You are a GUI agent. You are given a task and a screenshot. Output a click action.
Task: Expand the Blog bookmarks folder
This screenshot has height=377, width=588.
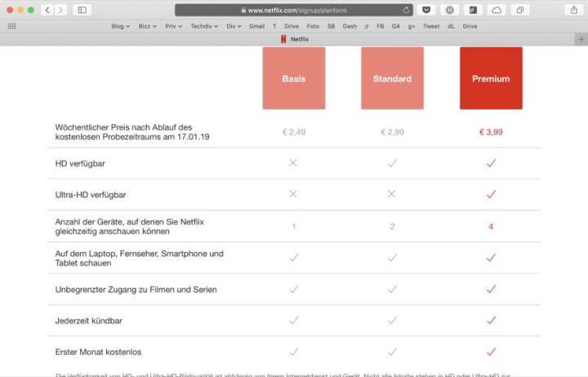click(x=120, y=26)
